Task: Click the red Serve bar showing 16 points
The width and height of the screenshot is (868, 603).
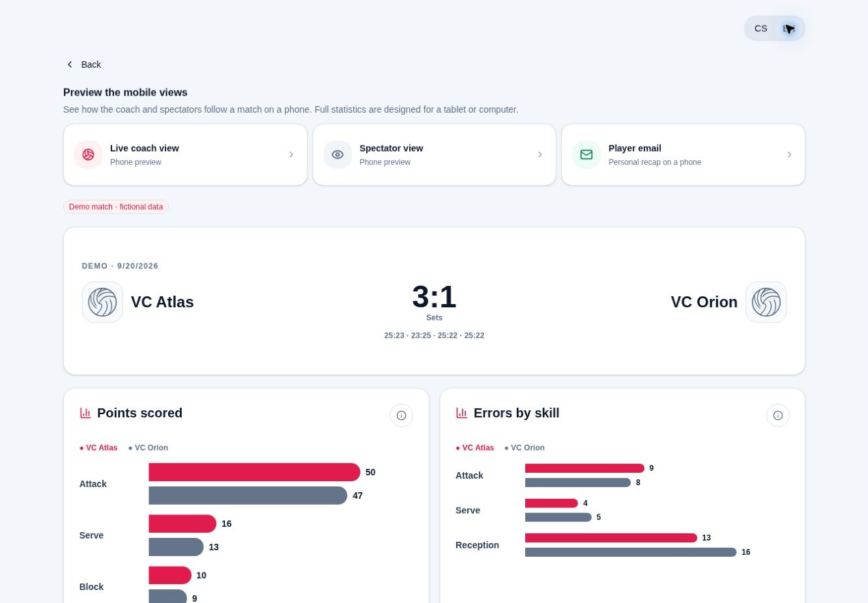Action: point(182,524)
